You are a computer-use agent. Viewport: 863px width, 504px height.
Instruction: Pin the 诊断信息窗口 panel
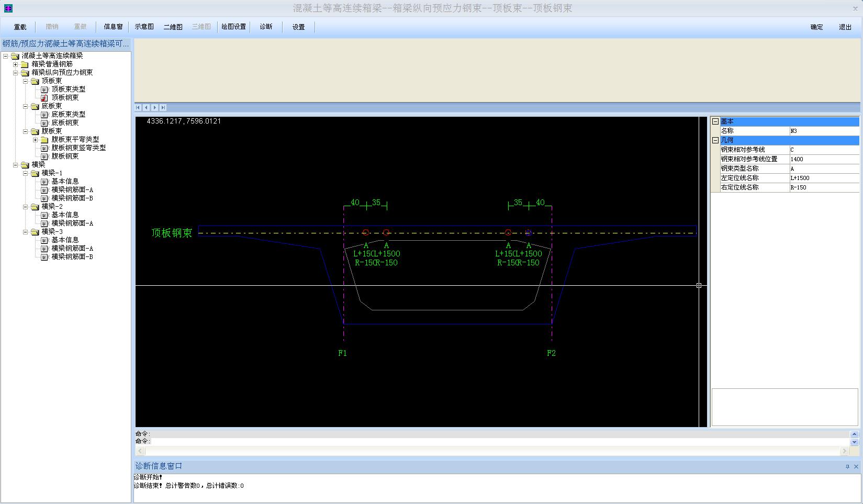847,466
